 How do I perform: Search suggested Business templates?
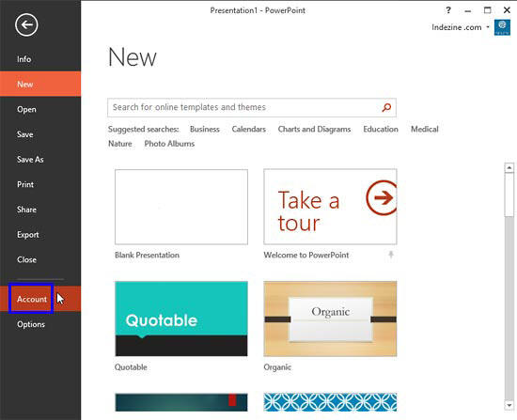[x=205, y=130]
